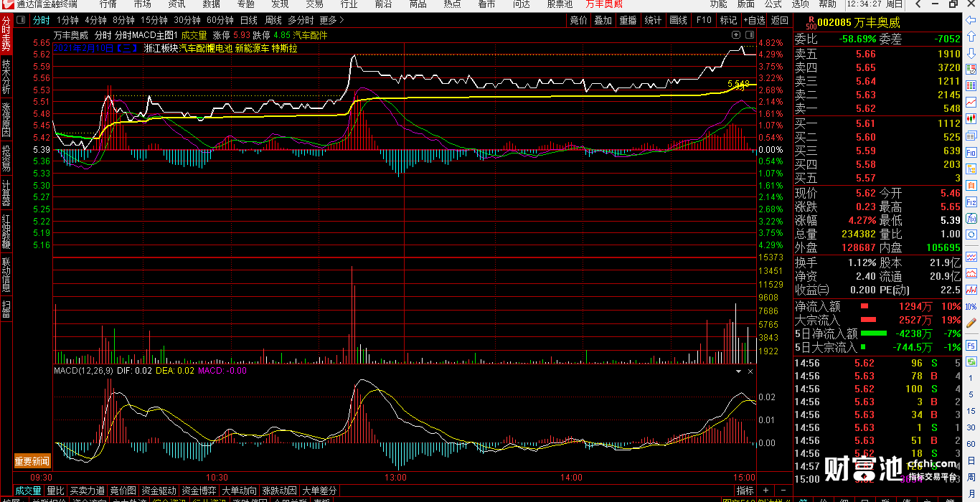
Task: Select the 大单动向 indicator tab
Action: 240,491
